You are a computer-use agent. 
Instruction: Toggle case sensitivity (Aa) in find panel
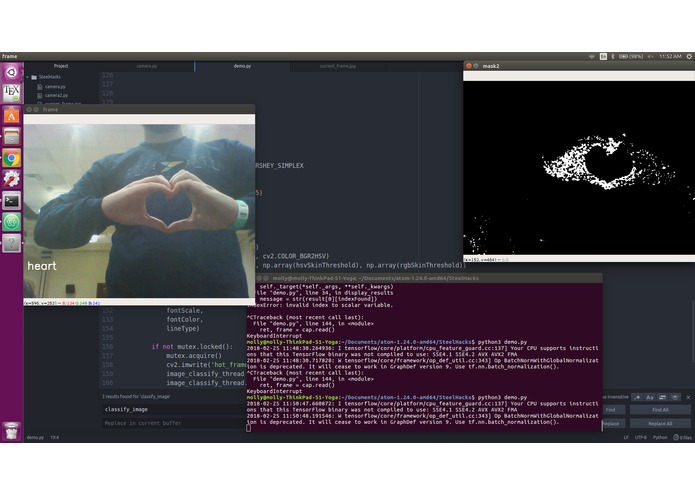click(650, 397)
